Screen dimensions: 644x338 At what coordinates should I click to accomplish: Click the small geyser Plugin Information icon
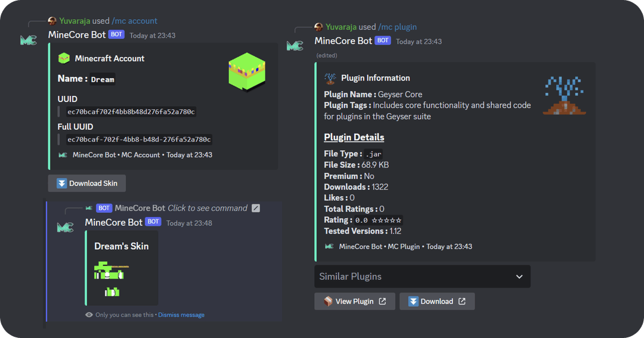(x=330, y=78)
